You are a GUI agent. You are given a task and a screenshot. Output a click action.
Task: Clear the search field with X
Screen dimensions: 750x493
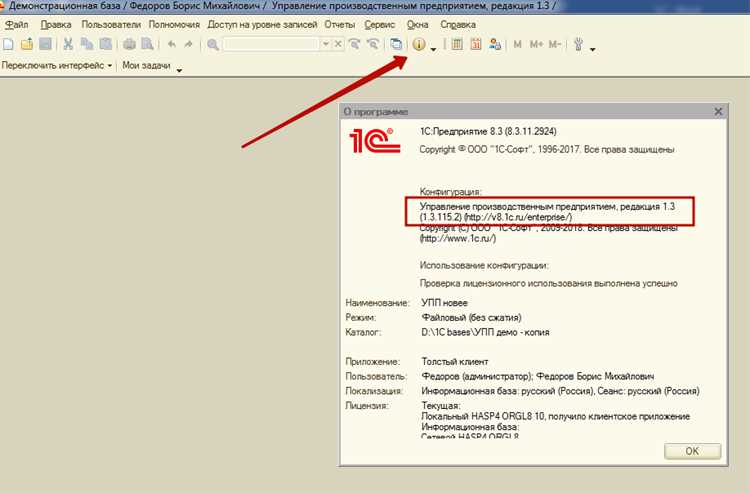[x=338, y=44]
